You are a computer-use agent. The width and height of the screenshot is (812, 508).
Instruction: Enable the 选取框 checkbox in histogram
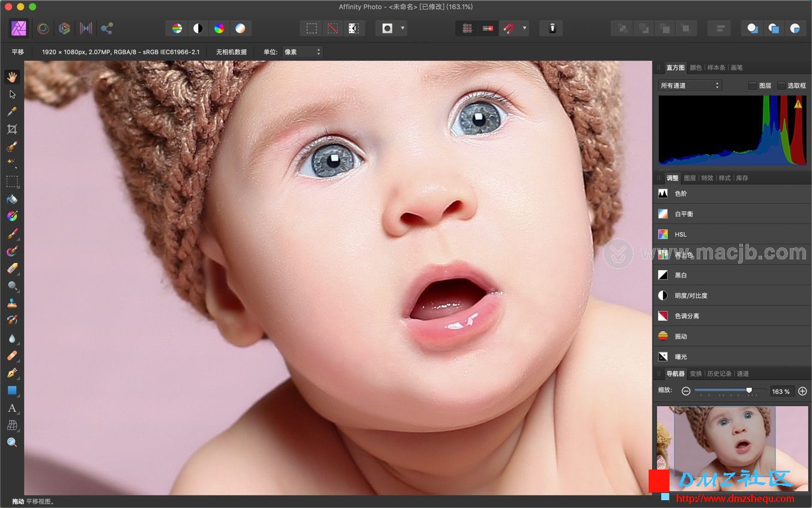point(781,86)
